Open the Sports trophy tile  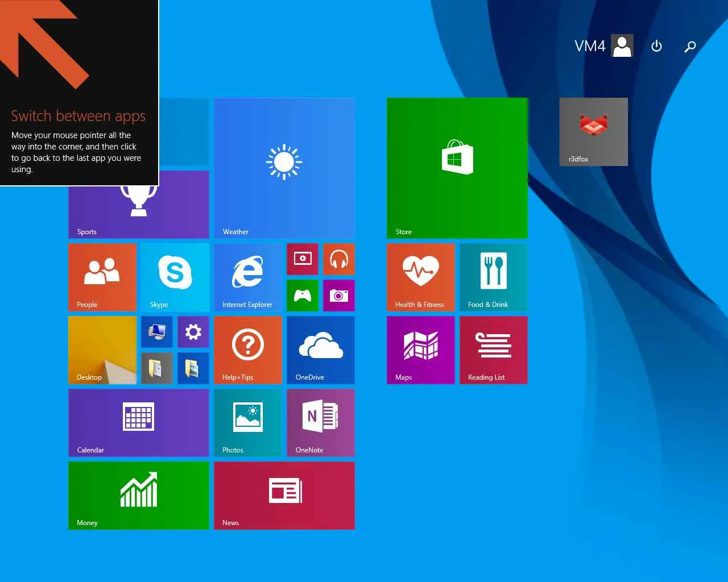click(139, 212)
